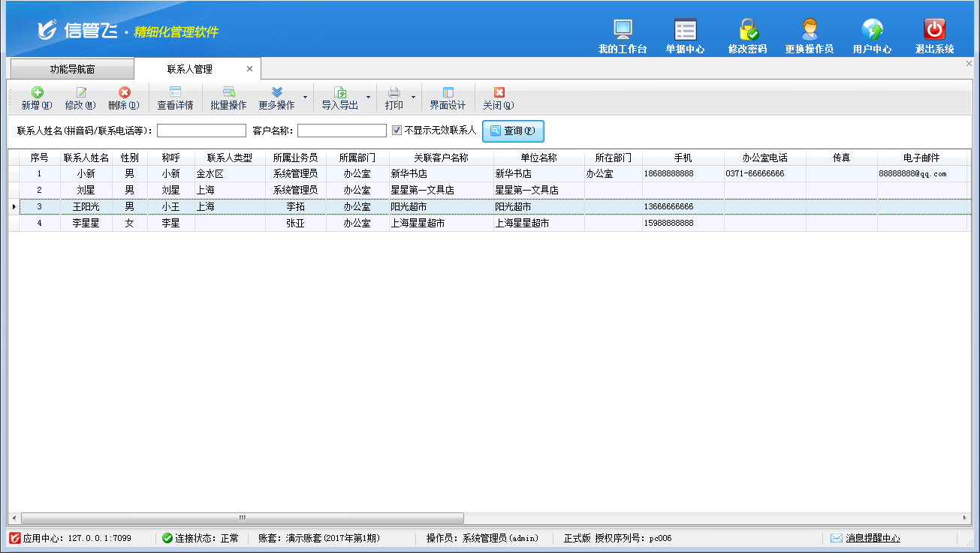This screenshot has width=980, height=553.
Task: Click the 客户名称 input field
Action: 342,131
